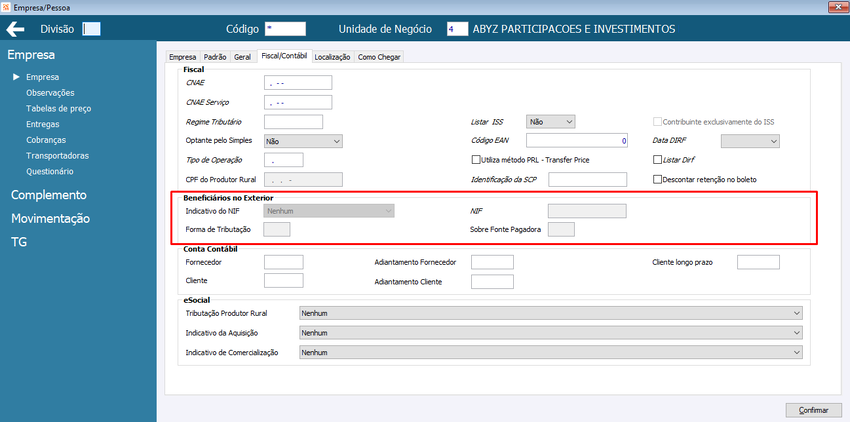Open Tabelas de preço in sidebar
850x422 pixels.
[59, 108]
